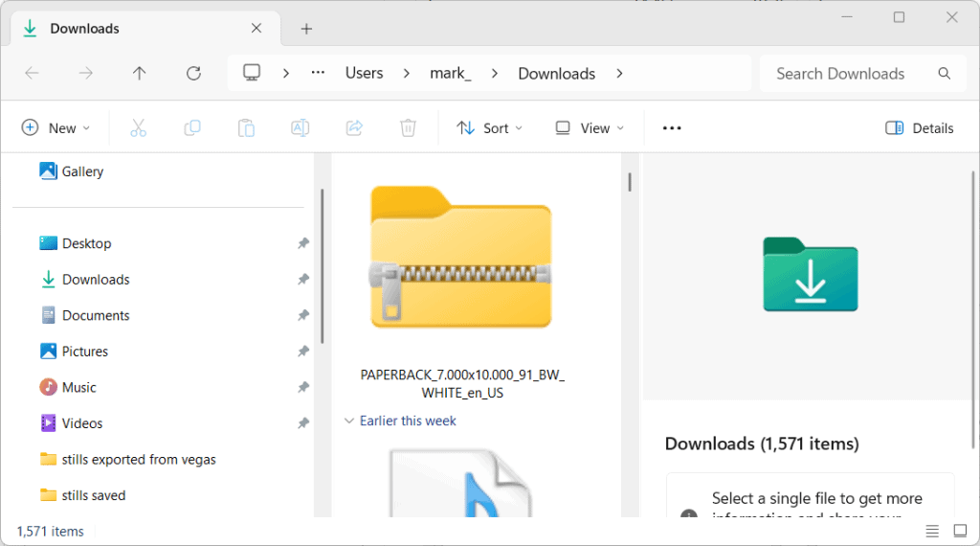Click the Downloads folder preview icon in the details pane
The height and width of the screenshot is (546, 980).
(811, 275)
